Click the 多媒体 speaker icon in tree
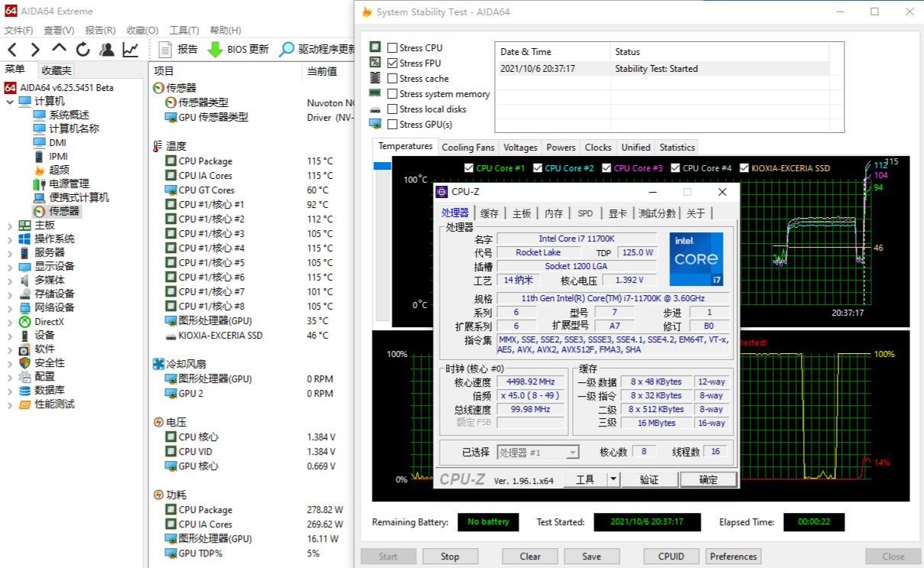 coord(25,281)
